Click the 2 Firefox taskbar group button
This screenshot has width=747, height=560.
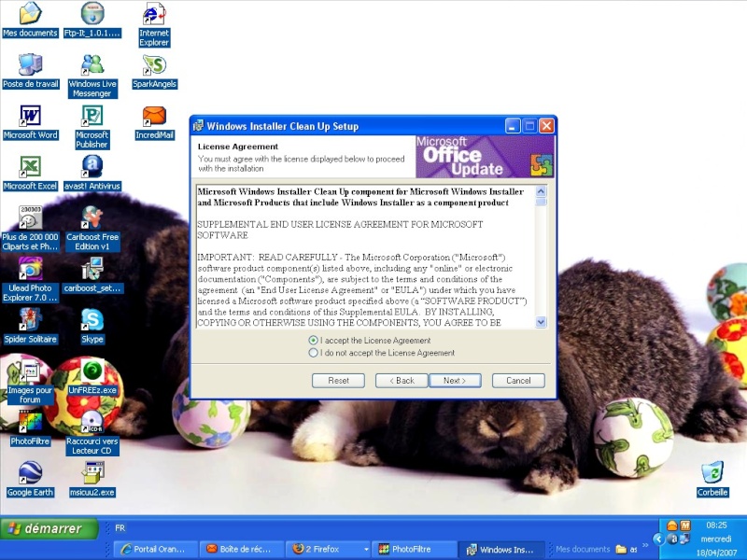pos(323,549)
